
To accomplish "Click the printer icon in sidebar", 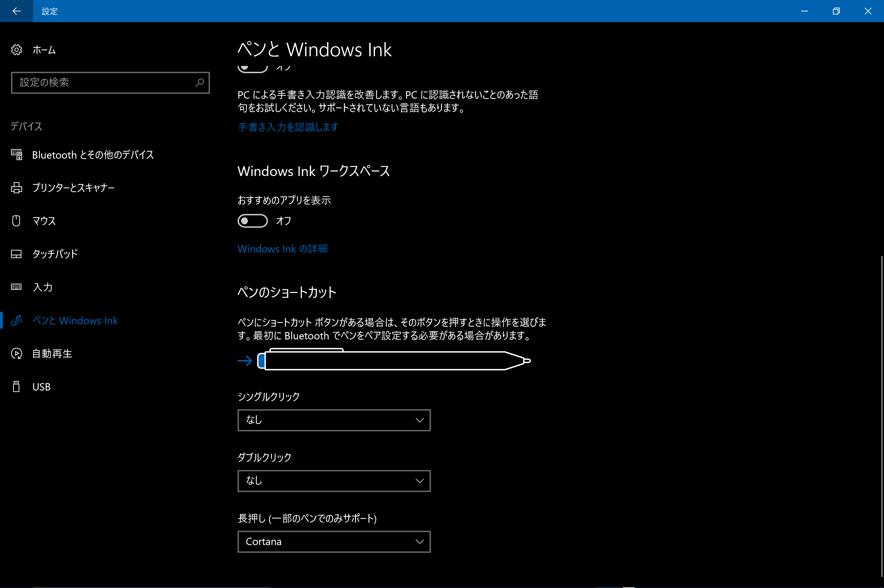I will point(17,187).
